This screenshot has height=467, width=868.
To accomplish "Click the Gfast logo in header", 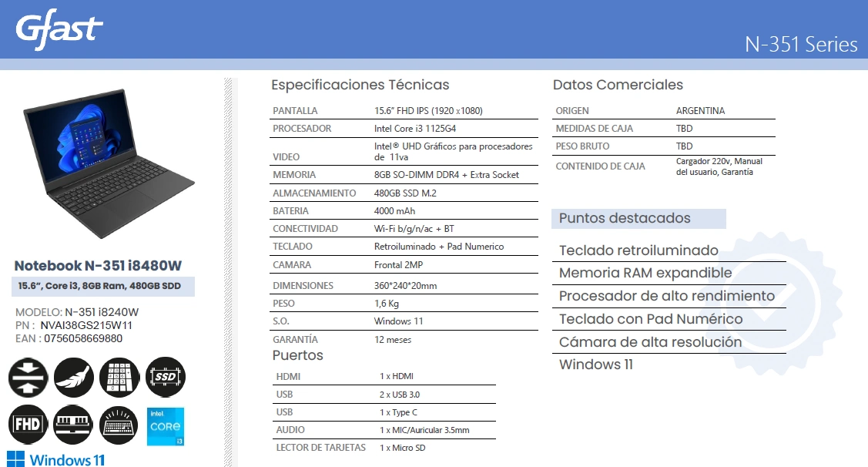I will (x=59, y=30).
